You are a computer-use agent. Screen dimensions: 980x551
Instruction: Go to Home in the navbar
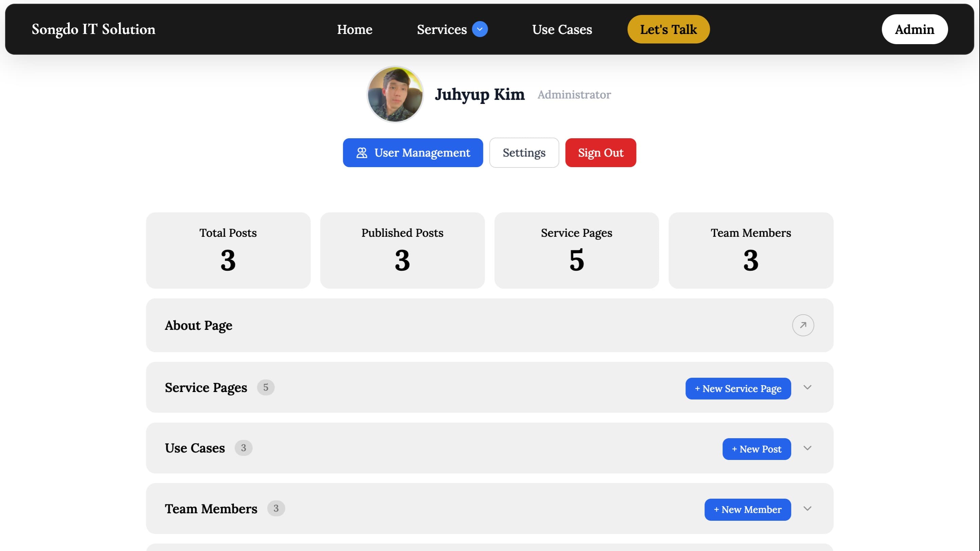point(355,29)
